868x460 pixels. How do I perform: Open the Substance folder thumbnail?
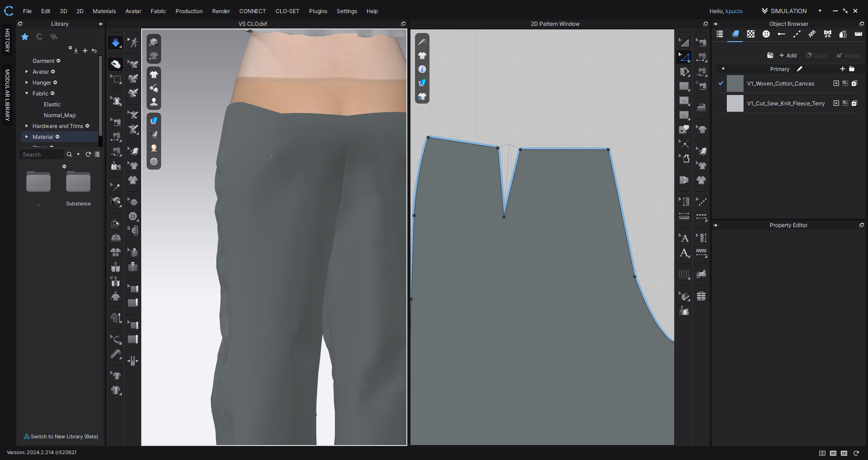coord(78,182)
